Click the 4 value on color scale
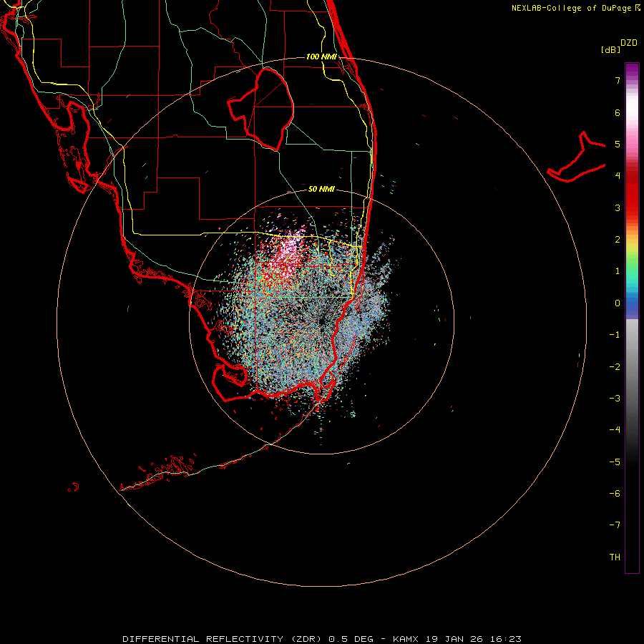Image resolution: width=644 pixels, height=644 pixels. (618, 176)
